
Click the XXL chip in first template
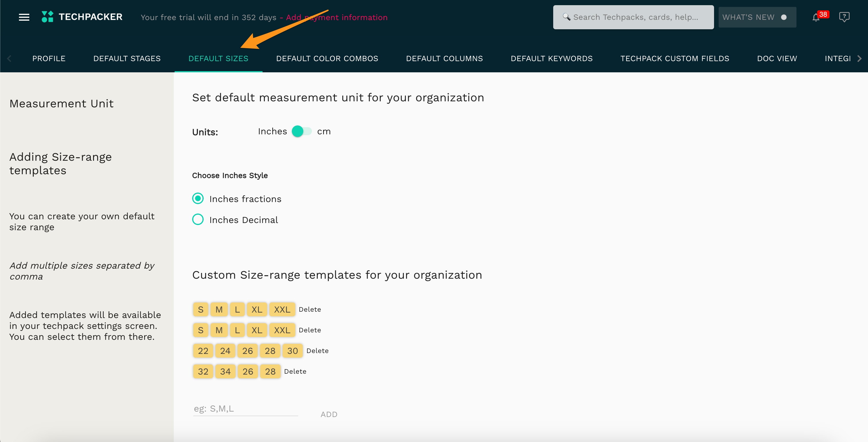coord(282,309)
